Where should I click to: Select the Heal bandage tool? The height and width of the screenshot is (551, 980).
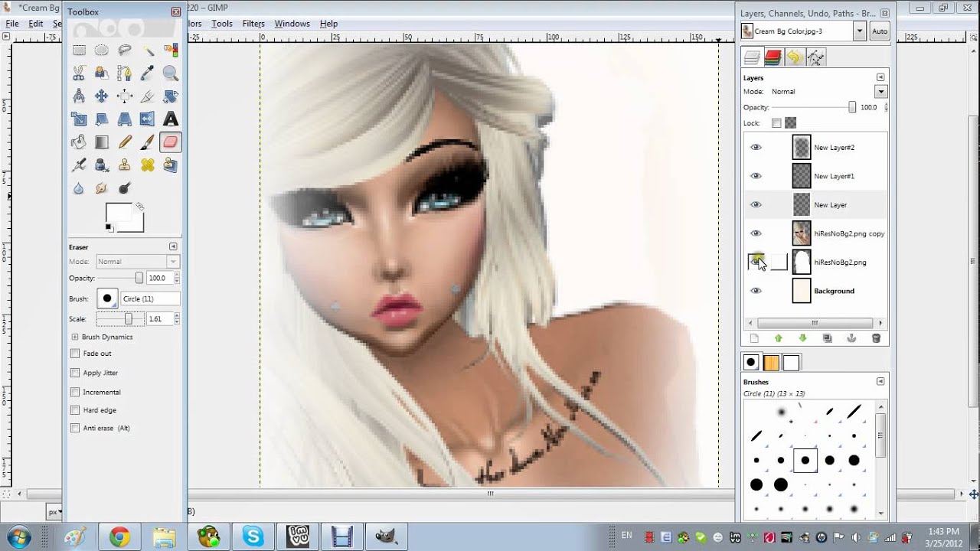tap(148, 165)
